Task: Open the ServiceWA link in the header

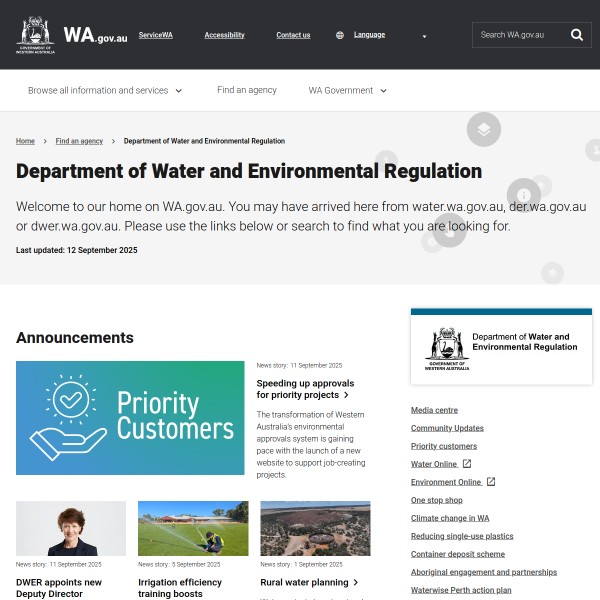Action: [x=155, y=35]
